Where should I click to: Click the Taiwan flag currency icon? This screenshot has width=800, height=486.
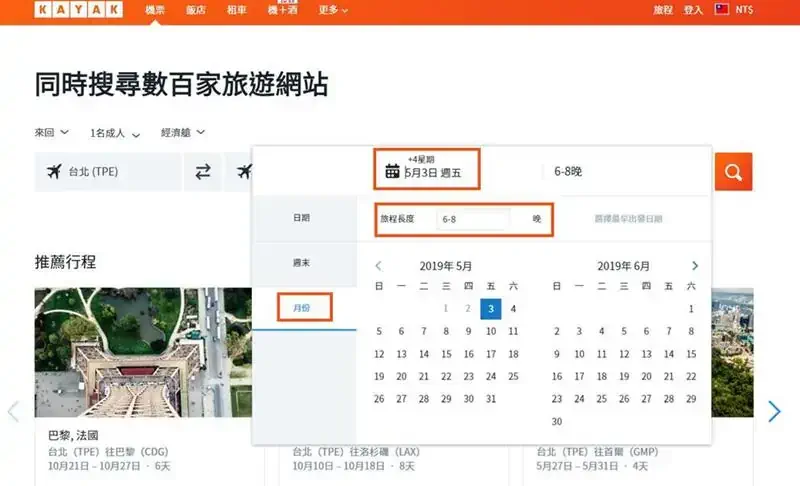click(x=721, y=10)
